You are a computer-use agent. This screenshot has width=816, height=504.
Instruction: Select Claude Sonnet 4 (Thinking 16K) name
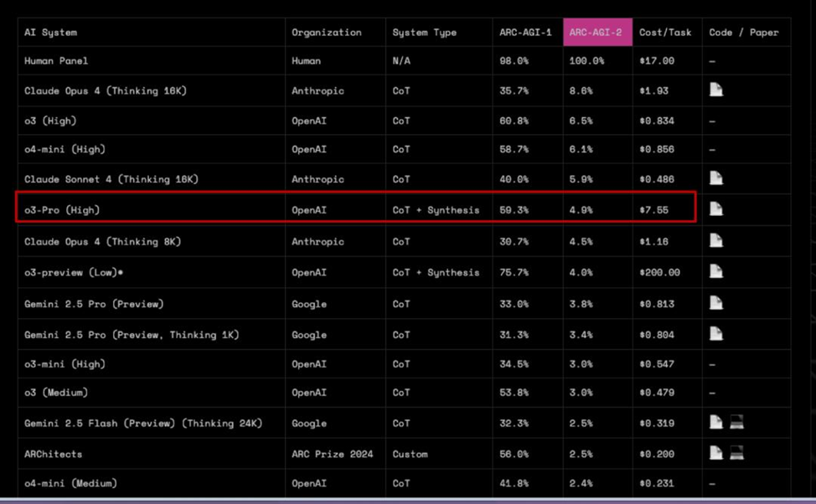(111, 179)
